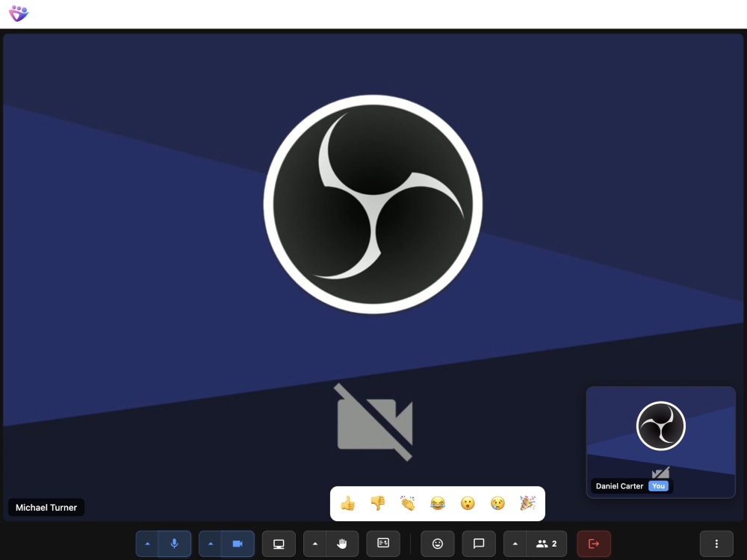The width and height of the screenshot is (747, 560).
Task: Open the more options menu
Action: coord(716,544)
